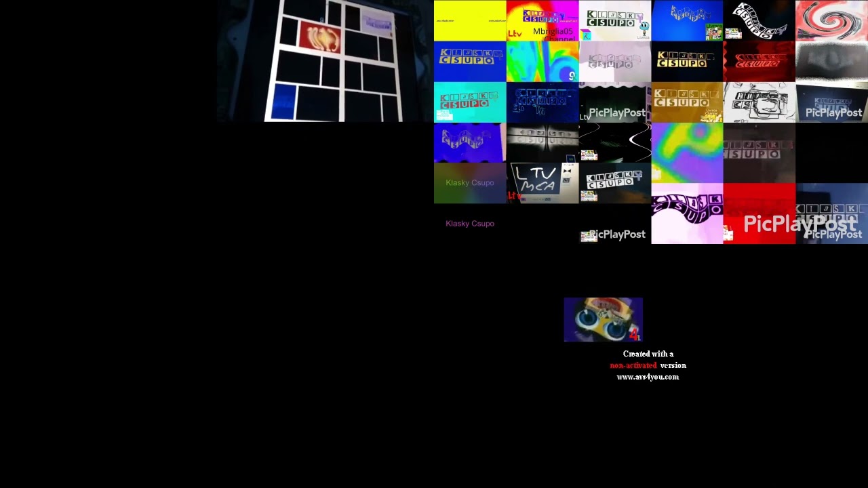This screenshot has width=868, height=488.
Task: Select the cyan tile with red Csupo logo
Action: pyautogui.click(x=470, y=102)
